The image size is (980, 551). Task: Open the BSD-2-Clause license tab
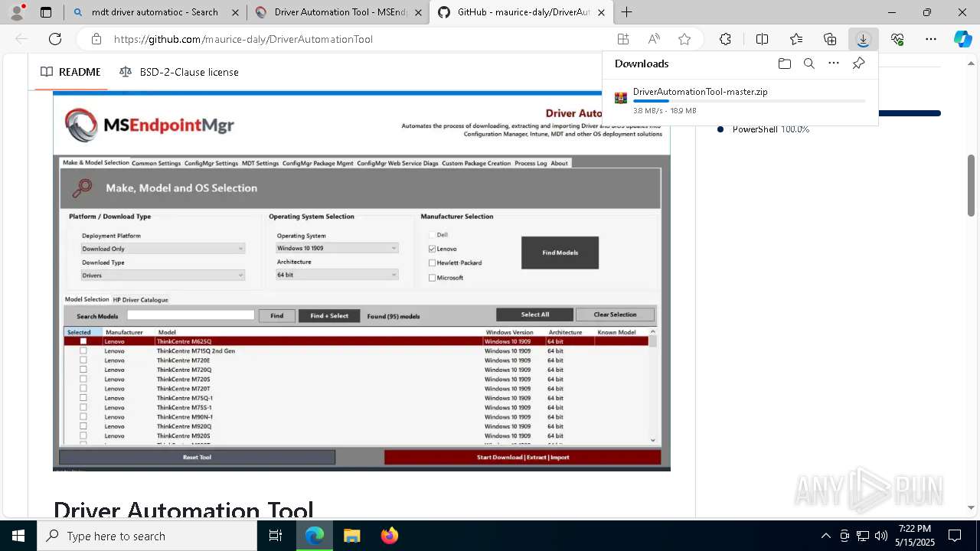coord(179,72)
